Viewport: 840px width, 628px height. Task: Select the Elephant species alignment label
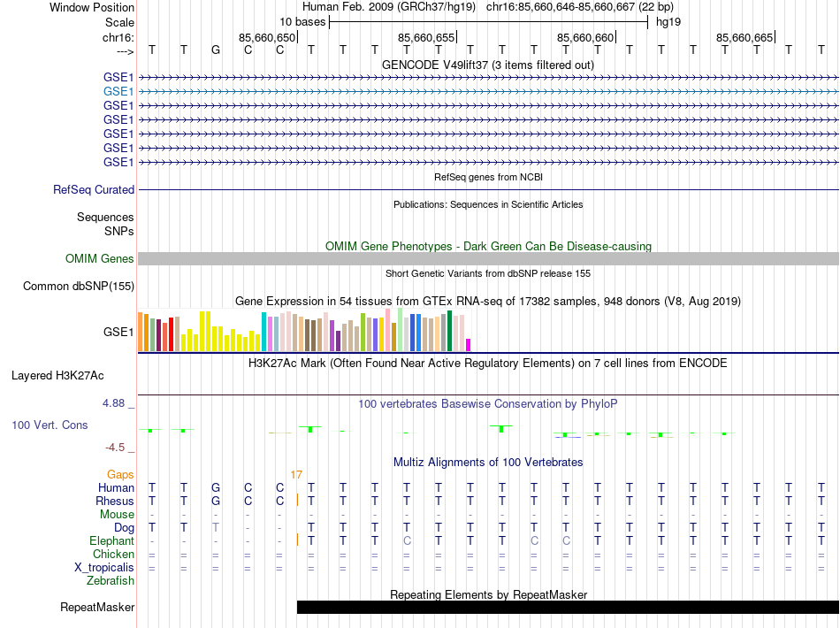point(111,540)
